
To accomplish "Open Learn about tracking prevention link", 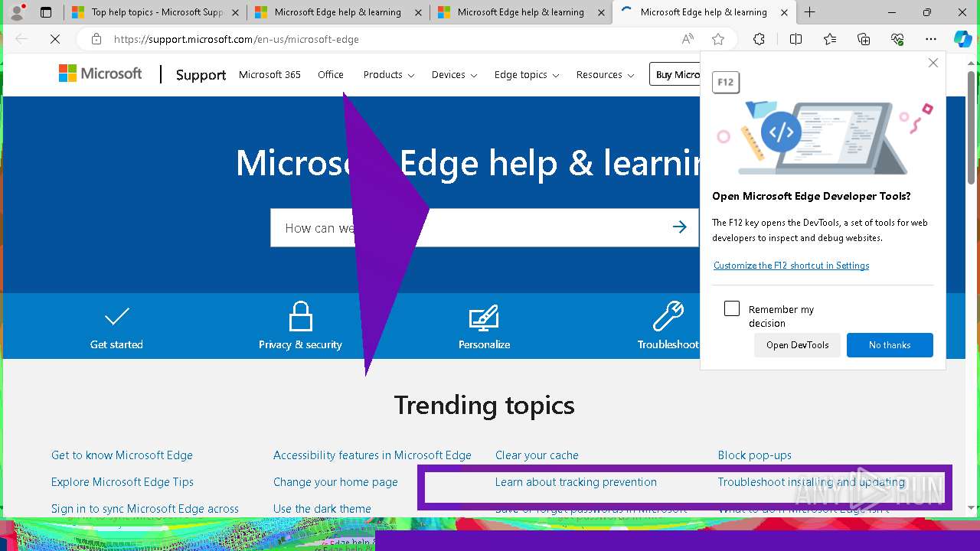I will click(576, 482).
